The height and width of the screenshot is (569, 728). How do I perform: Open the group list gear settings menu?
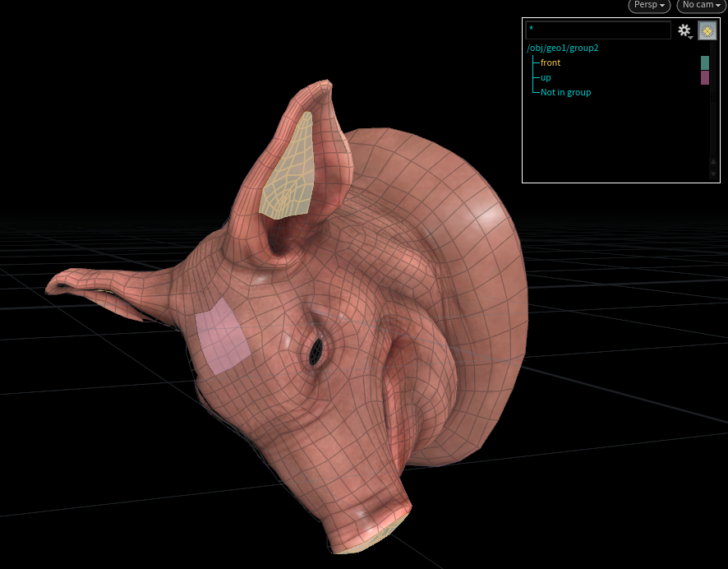click(x=684, y=30)
